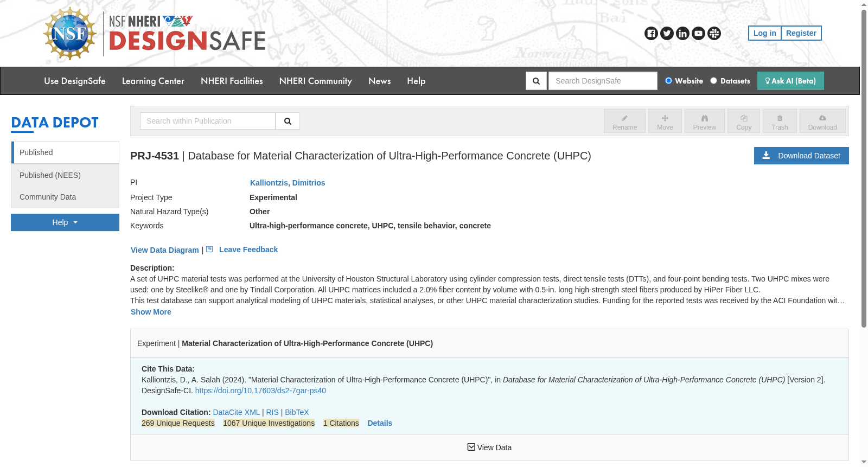This screenshot has height=467, width=868.
Task: Click the Download Dataset button
Action: [801, 156]
